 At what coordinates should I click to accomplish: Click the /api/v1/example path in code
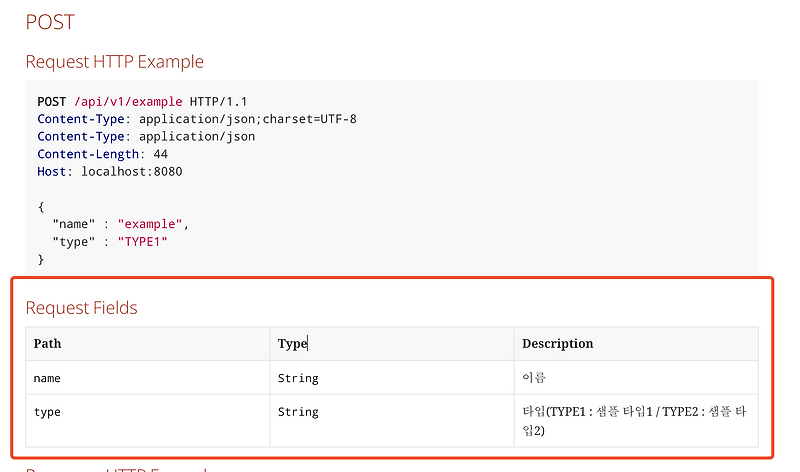point(128,102)
